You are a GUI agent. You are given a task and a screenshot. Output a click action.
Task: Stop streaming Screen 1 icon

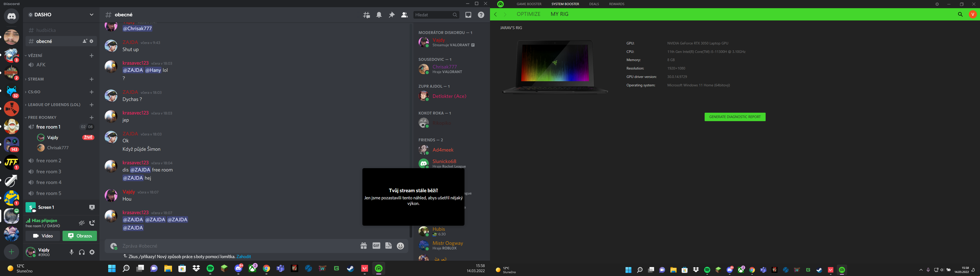[x=92, y=207]
